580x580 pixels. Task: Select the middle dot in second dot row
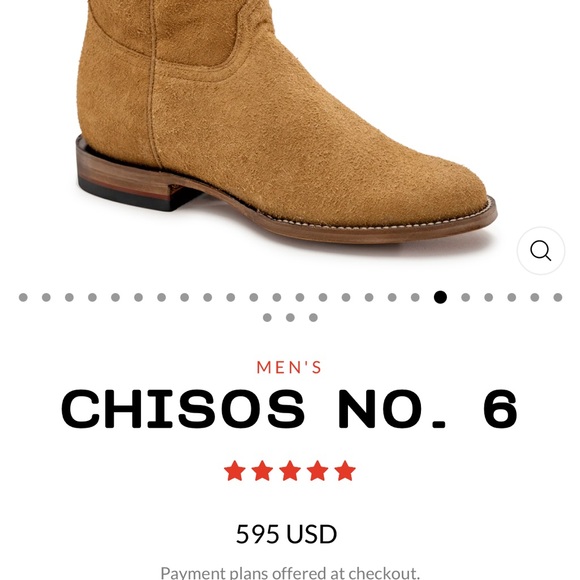pyautogui.click(x=290, y=317)
